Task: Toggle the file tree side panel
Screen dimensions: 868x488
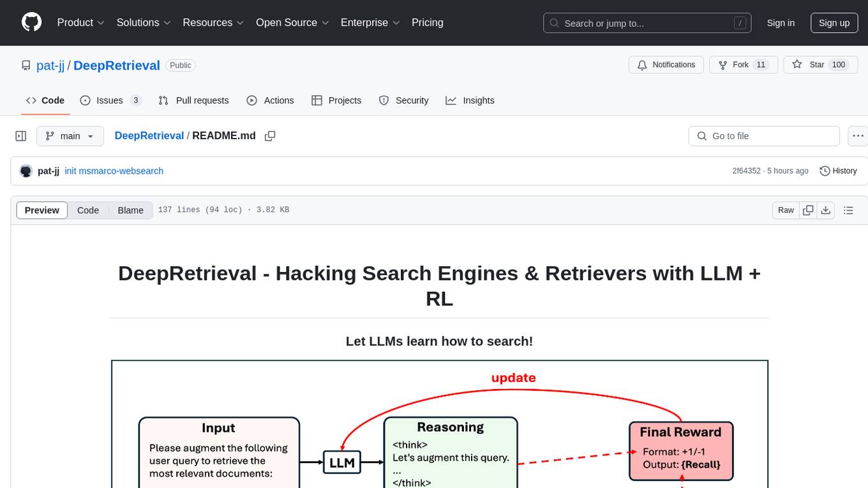Action: pyautogui.click(x=21, y=136)
